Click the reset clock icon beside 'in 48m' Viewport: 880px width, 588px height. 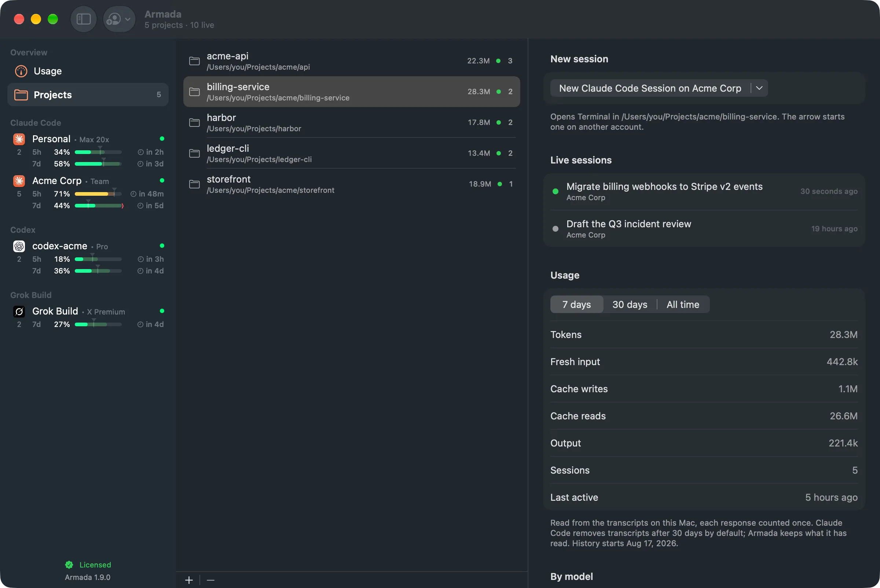133,194
